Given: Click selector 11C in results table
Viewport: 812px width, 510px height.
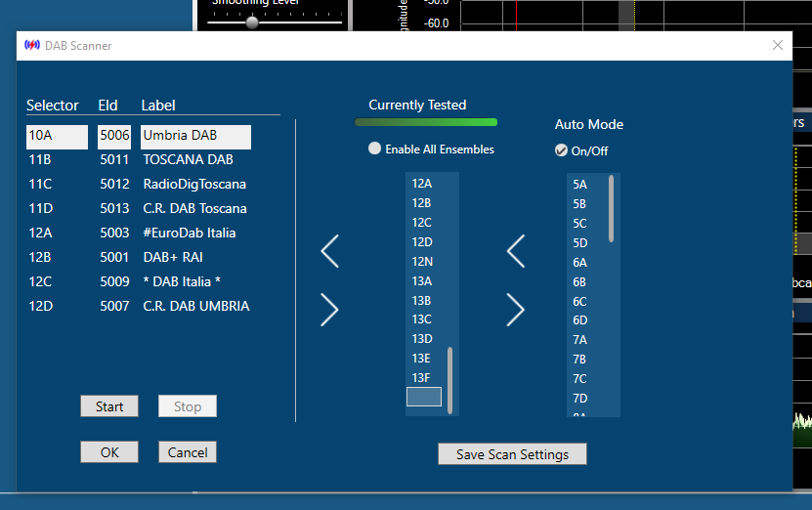Looking at the screenshot, I should coord(40,184).
